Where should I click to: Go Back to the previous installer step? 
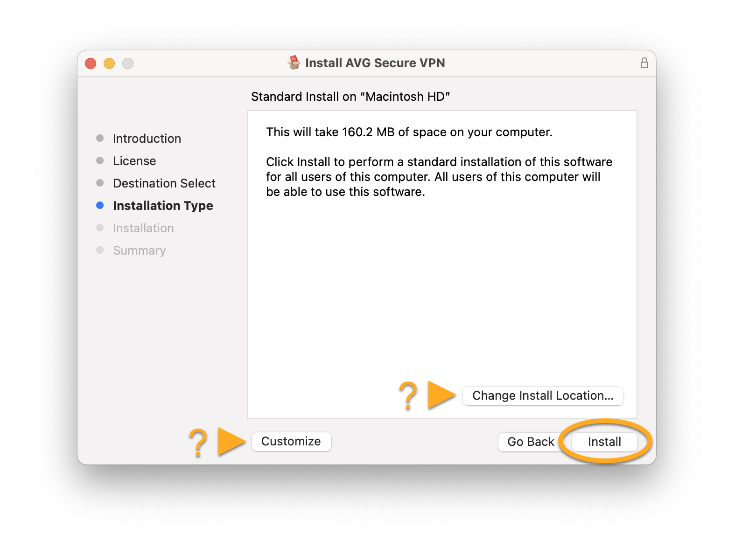click(530, 442)
